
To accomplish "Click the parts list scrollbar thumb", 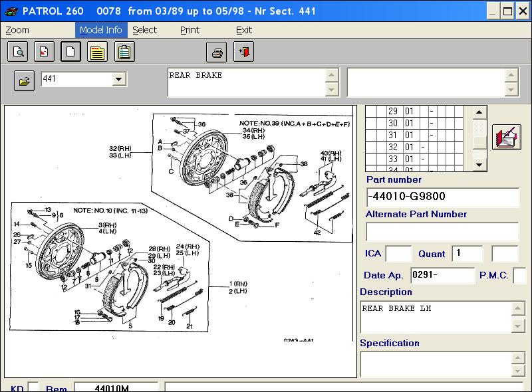I will click(479, 143).
